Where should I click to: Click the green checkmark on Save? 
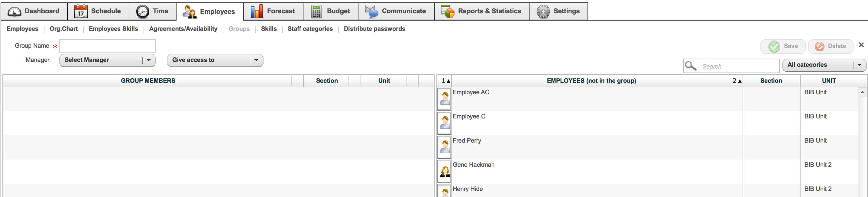click(774, 47)
